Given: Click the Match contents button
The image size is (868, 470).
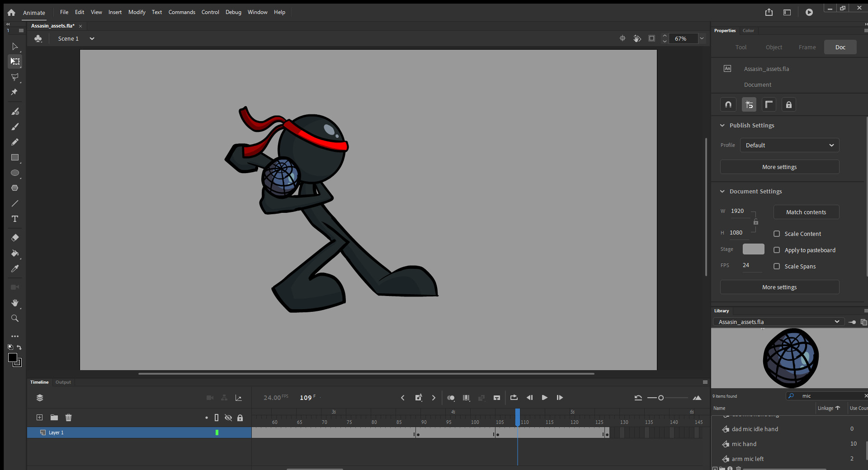Looking at the screenshot, I should pyautogui.click(x=806, y=212).
